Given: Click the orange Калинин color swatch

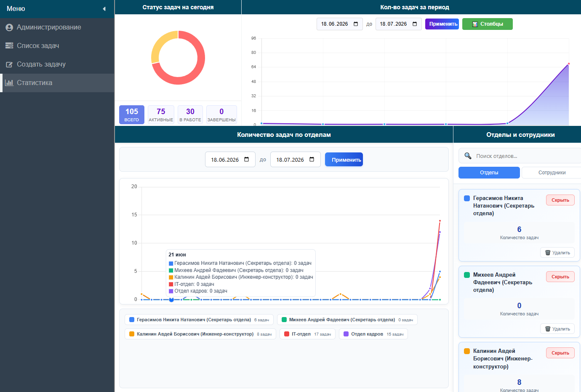Looking at the screenshot, I should click(467, 351).
